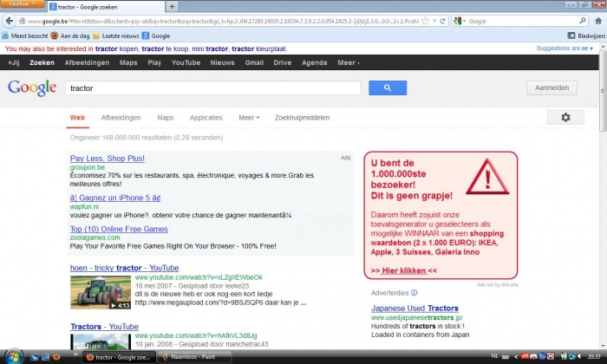The width and height of the screenshot is (607, 364).
Task: Click the Firefox back arrow button
Action: pyautogui.click(x=10, y=21)
